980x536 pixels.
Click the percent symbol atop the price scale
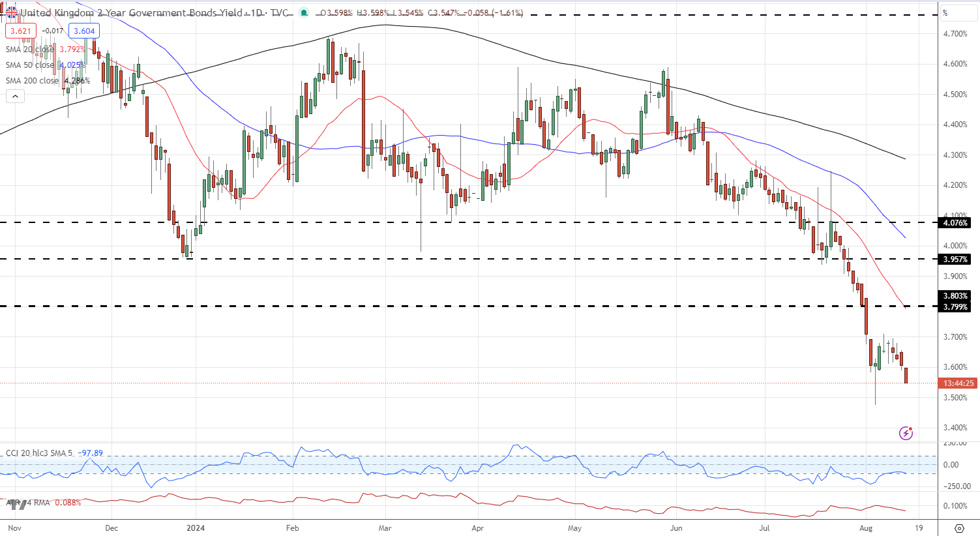coord(945,12)
